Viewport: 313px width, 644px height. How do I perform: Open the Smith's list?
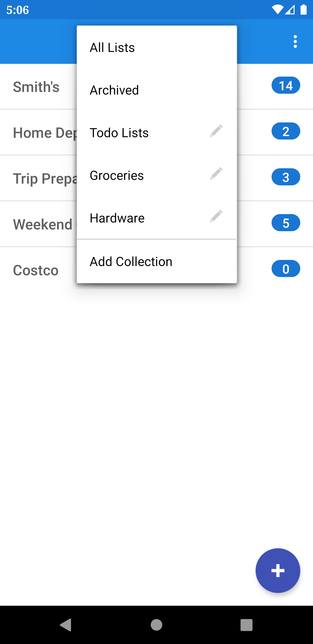click(36, 87)
